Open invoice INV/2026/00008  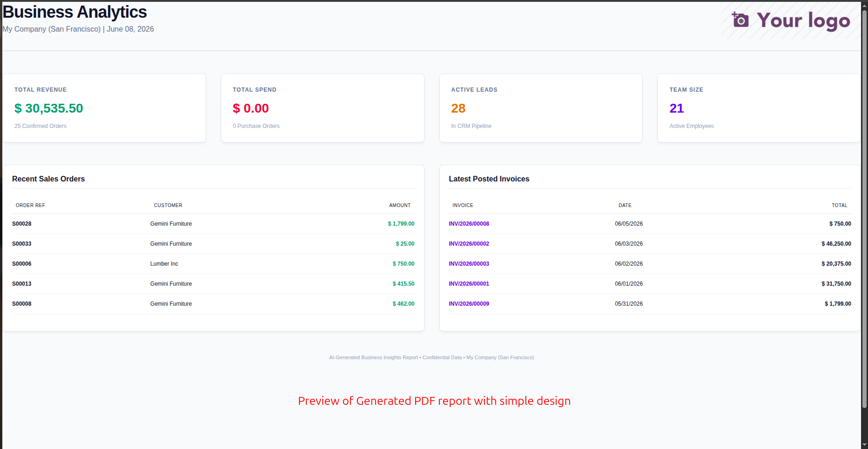(469, 224)
